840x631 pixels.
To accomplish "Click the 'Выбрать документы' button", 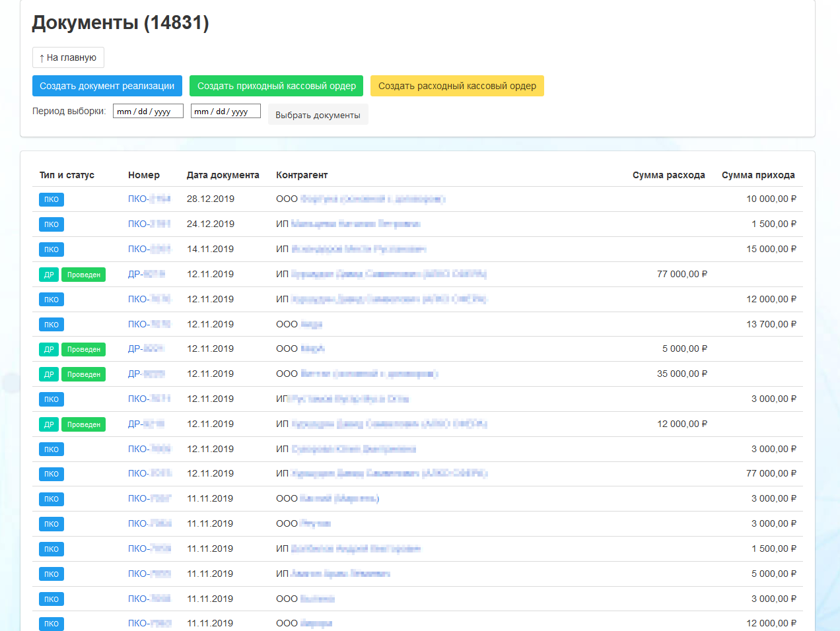I will point(318,115).
